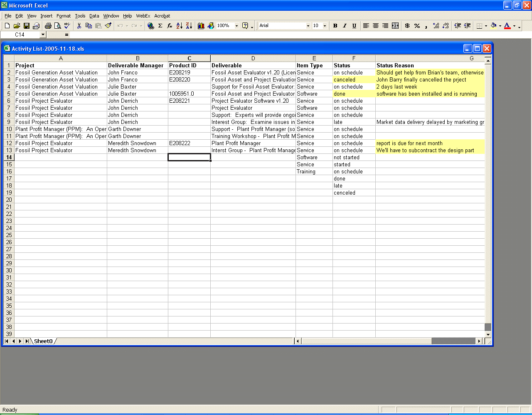The width and height of the screenshot is (532, 415).
Task: Apply borders using the border button
Action: point(479,26)
